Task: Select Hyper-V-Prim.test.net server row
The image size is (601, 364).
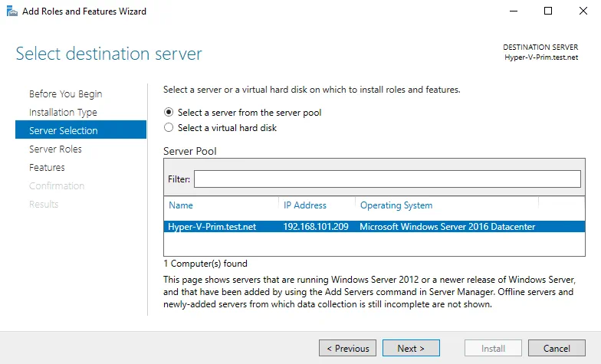Action: [212, 227]
